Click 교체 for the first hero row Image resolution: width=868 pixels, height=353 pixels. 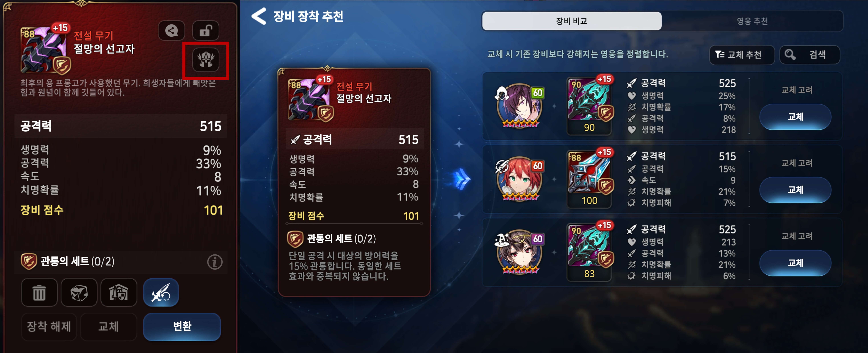[x=795, y=117]
